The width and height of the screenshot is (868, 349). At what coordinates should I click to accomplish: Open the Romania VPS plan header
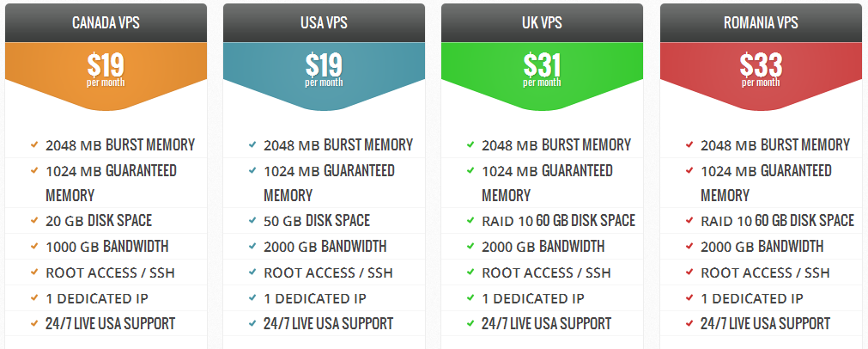tap(761, 23)
